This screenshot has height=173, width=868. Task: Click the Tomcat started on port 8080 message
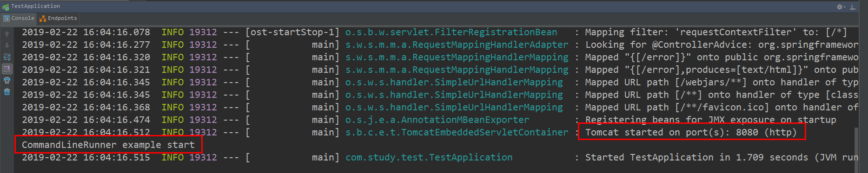[691, 132]
